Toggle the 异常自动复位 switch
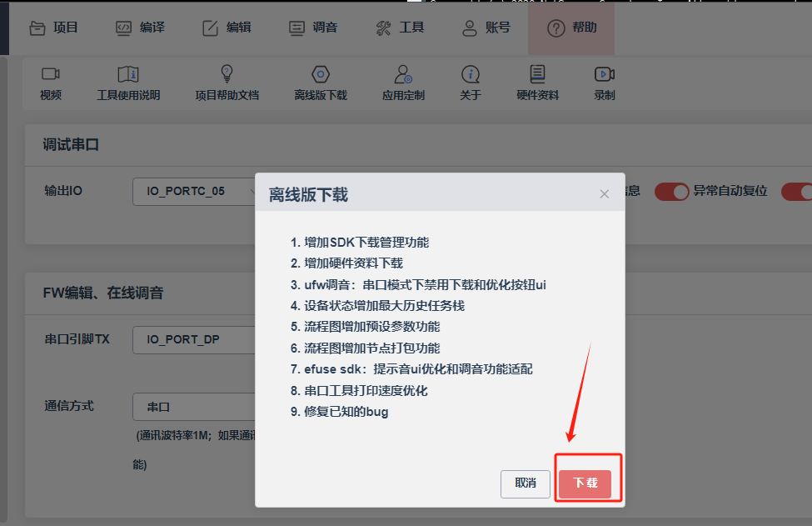The height and width of the screenshot is (526, 812). 671,191
